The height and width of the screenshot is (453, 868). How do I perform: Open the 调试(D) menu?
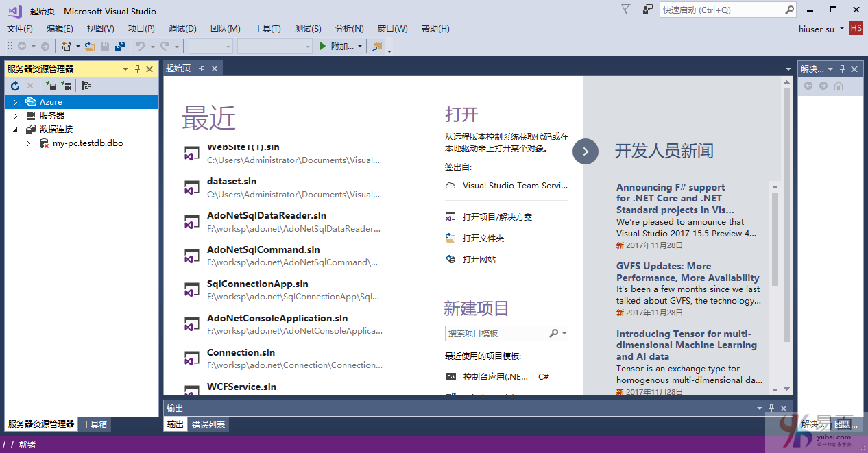click(182, 28)
